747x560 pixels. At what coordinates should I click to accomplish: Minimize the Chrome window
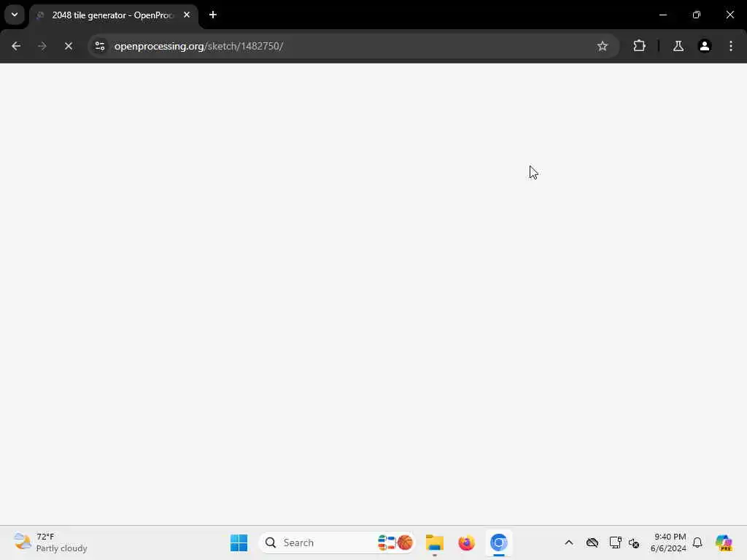(663, 15)
